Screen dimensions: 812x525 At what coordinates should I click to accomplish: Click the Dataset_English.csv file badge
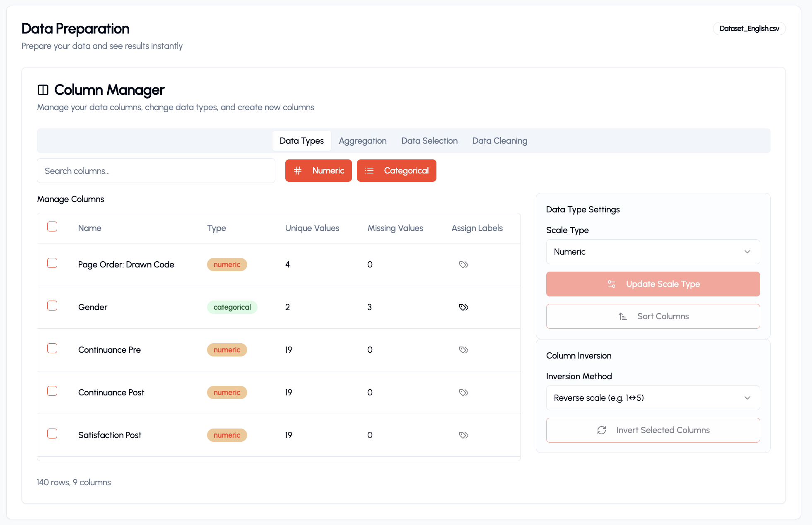pos(749,29)
